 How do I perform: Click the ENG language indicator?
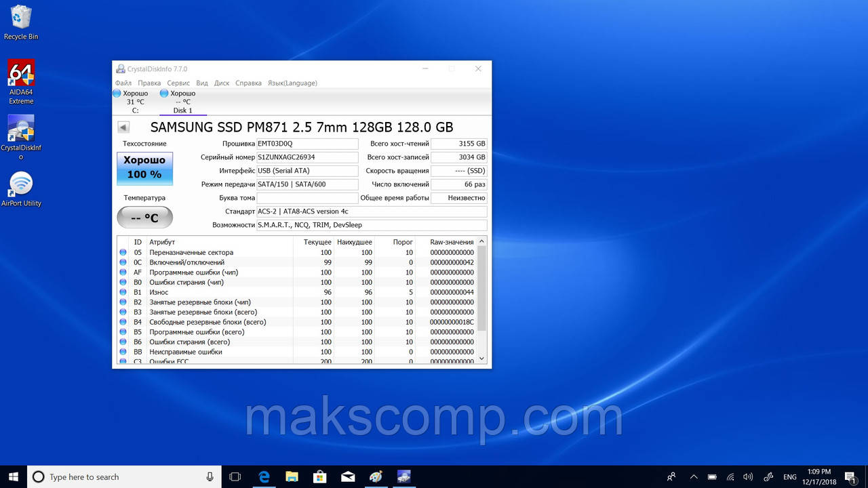pyautogui.click(x=789, y=476)
